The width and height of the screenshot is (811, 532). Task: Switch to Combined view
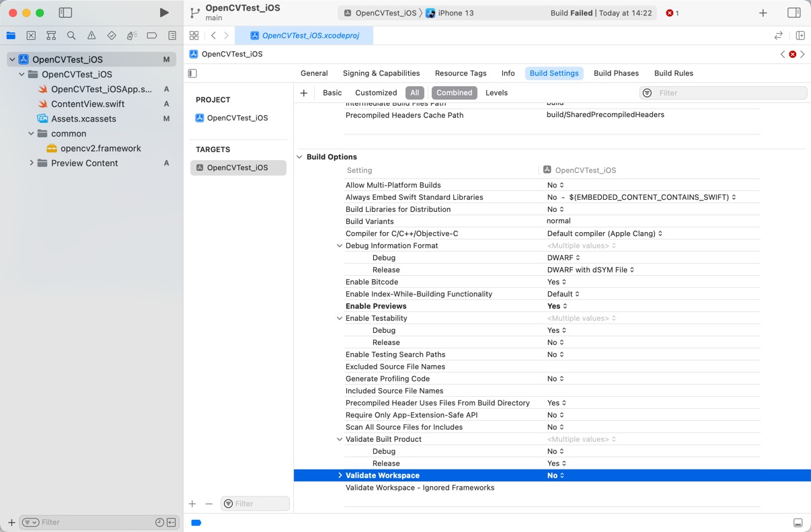454,93
